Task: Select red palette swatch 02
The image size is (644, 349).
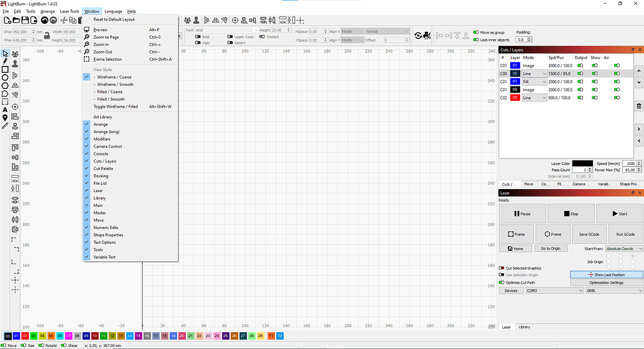Action: (x=25, y=336)
